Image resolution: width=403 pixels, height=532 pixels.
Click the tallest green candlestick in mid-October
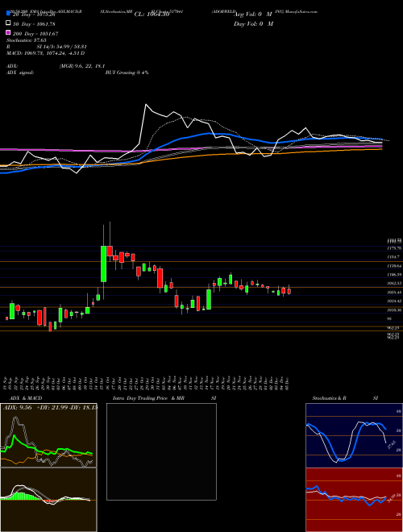[103, 264]
